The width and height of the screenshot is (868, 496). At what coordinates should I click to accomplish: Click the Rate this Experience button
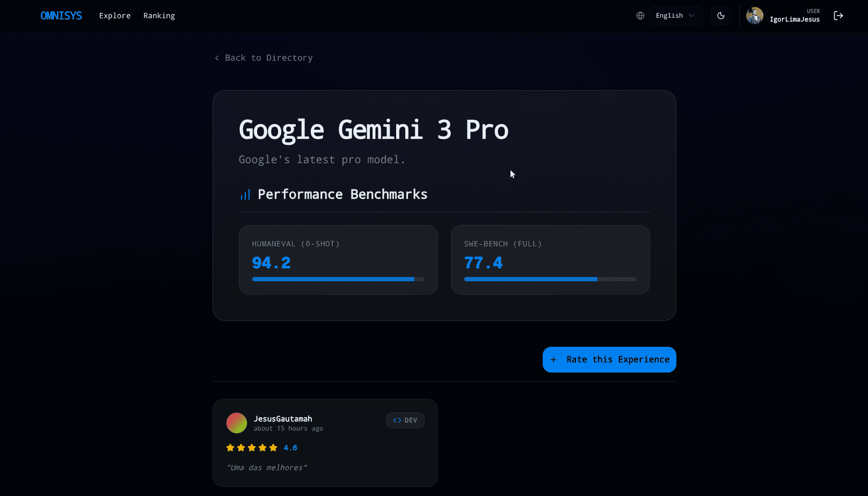pos(609,360)
